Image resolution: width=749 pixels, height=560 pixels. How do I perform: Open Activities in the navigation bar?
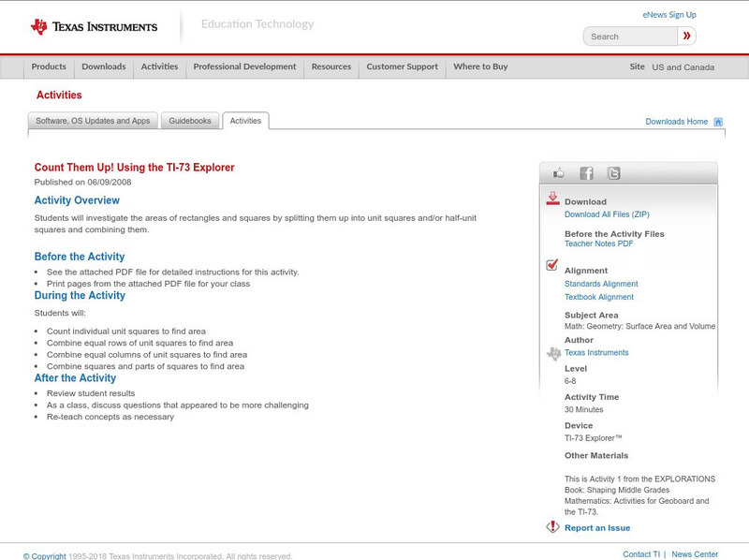coord(159,66)
